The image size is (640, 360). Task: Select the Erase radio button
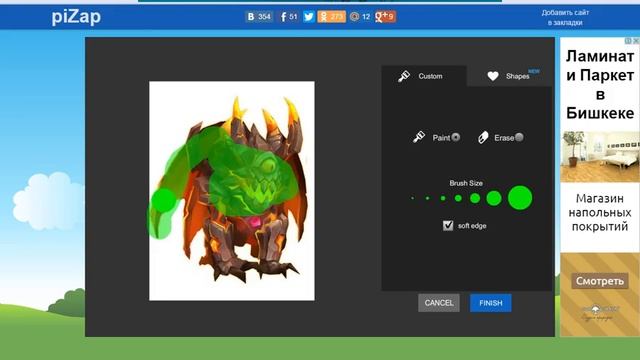pos(519,138)
